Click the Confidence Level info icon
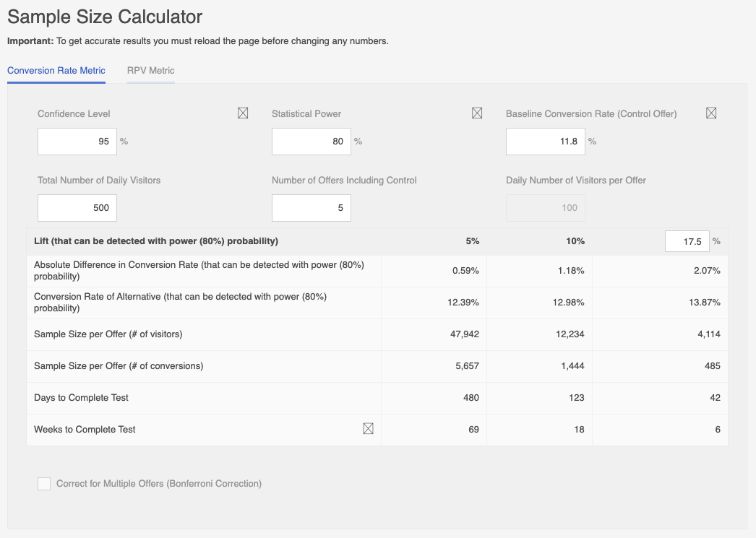This screenshot has height=538, width=756. pos(243,113)
